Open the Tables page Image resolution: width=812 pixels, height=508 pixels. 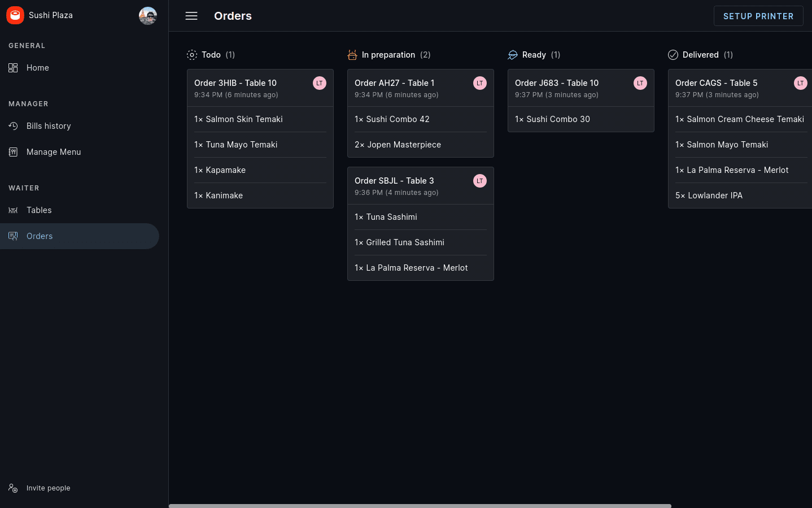pyautogui.click(x=80, y=210)
